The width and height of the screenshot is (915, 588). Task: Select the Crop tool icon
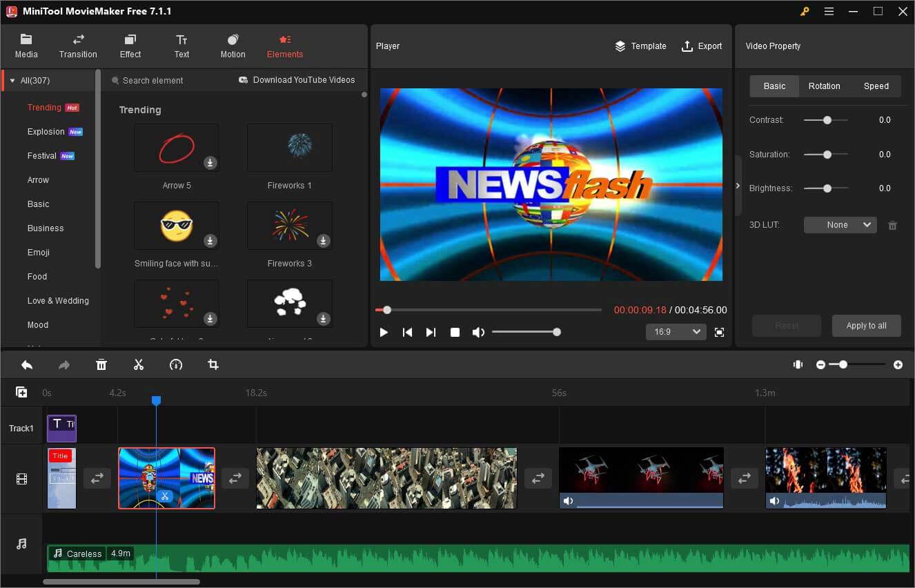click(213, 364)
